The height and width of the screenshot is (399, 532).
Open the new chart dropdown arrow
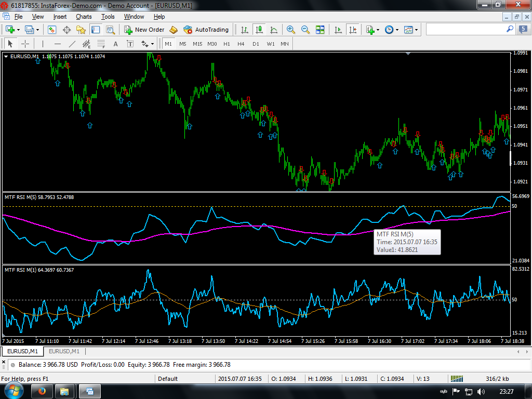click(x=19, y=30)
